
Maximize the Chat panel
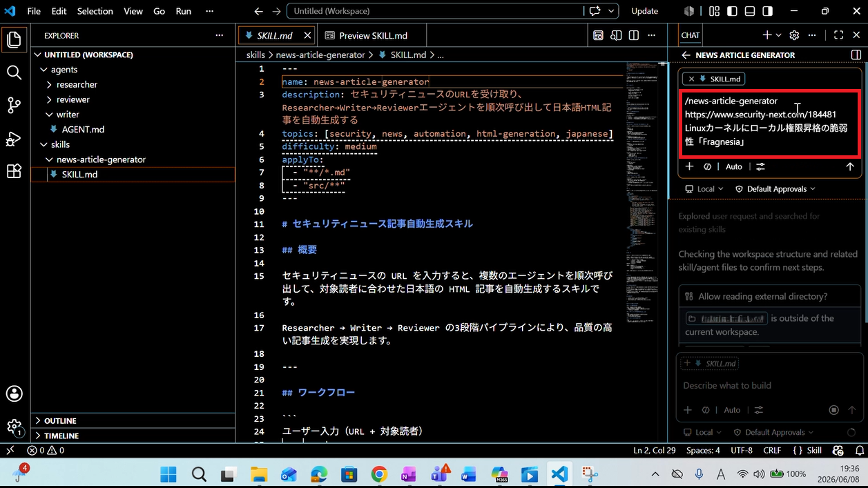tap(838, 35)
